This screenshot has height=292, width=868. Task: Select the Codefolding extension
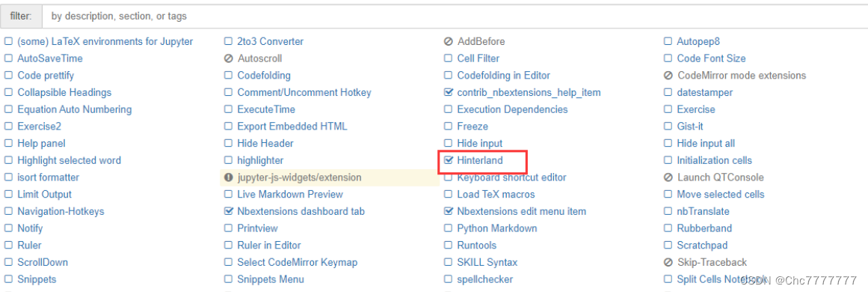click(263, 76)
